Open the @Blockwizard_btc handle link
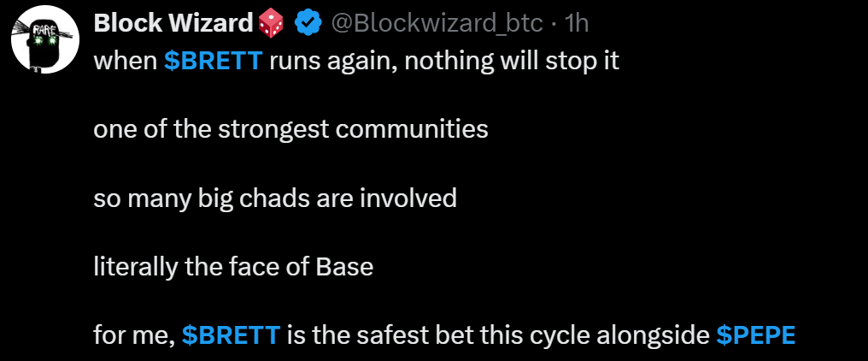The image size is (868, 361). click(x=435, y=24)
